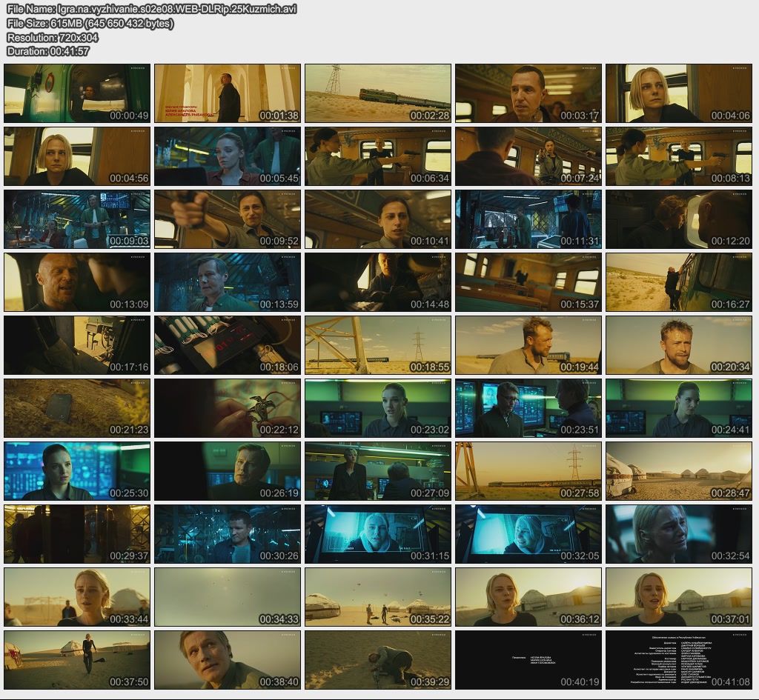Click the frame timestamped 00:37:01
759x700 pixels.
tap(679, 597)
